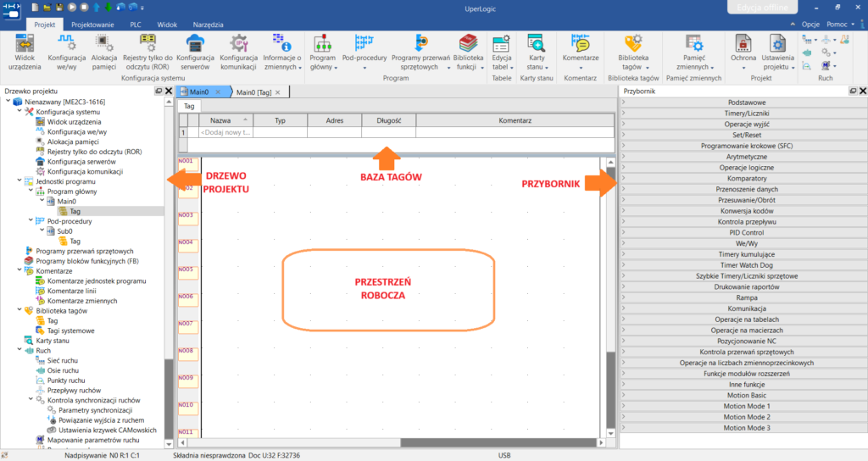Collapse the Konfiguracja systemu tree node
The height and width of the screenshot is (461, 868).
[x=19, y=111]
